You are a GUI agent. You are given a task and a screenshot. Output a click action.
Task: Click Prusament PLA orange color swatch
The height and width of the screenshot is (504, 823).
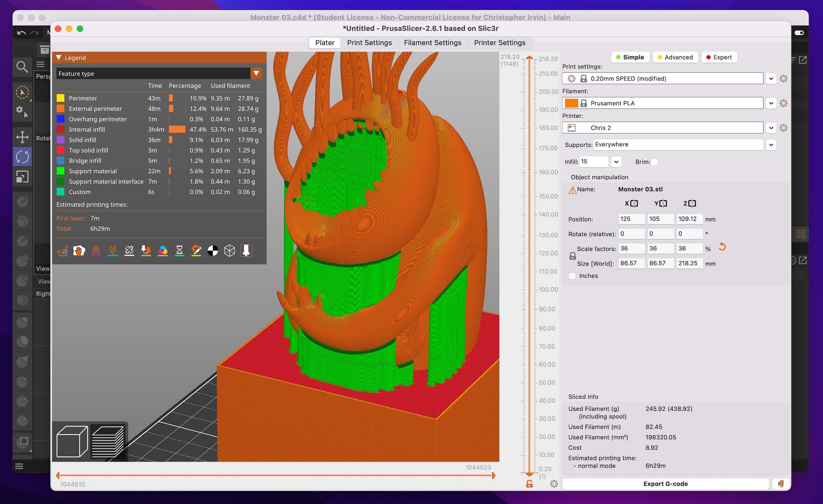coord(571,103)
